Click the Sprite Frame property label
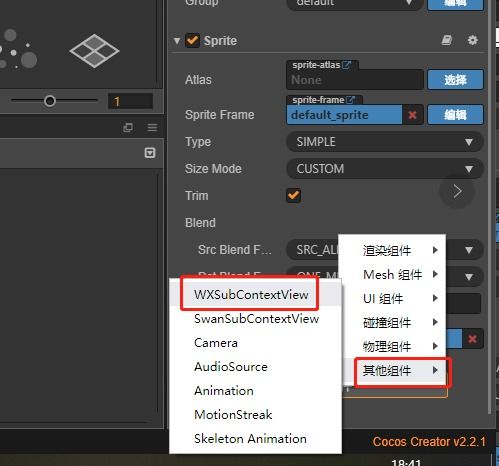Viewport: 499px width, 466px height. pos(219,115)
